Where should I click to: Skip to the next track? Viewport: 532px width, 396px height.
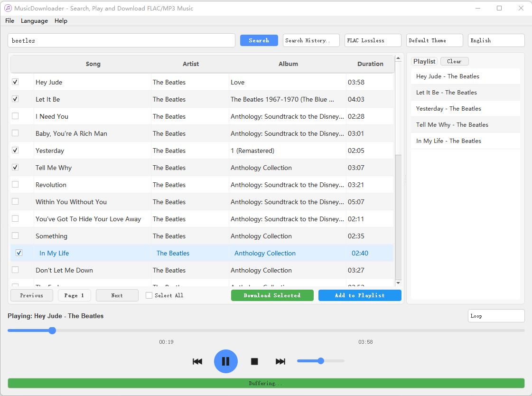pyautogui.click(x=280, y=361)
